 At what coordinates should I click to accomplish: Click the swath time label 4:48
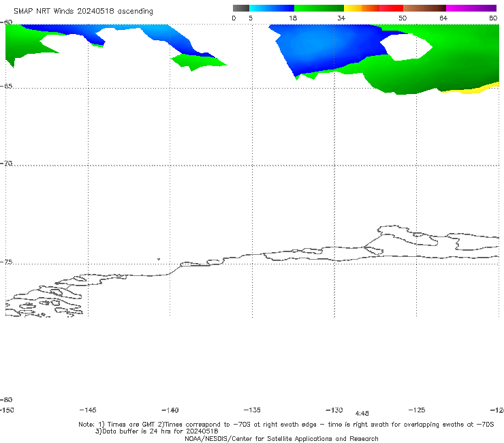(x=362, y=414)
